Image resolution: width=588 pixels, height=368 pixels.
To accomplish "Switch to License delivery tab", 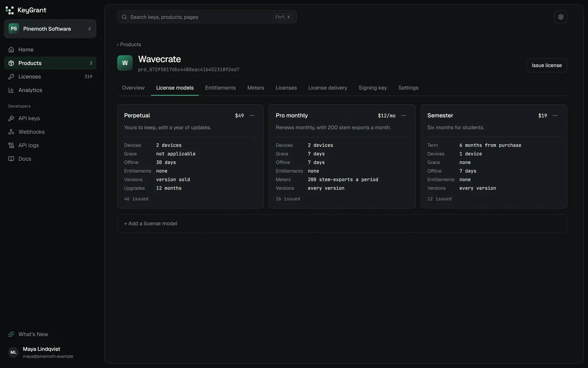I will tap(328, 88).
